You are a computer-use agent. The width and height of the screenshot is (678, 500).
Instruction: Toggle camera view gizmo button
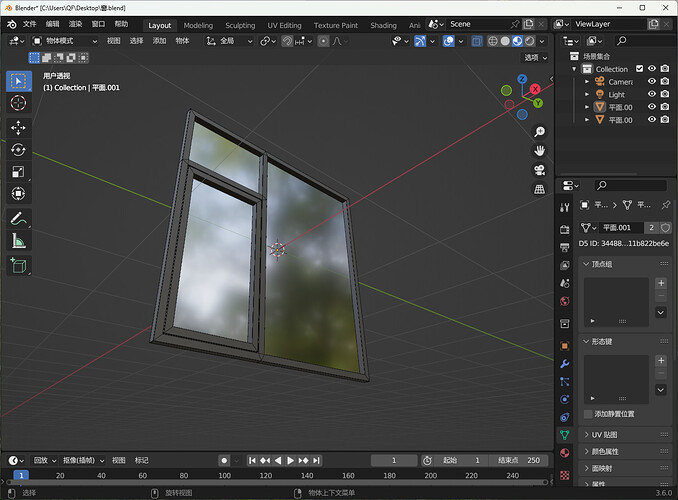pos(539,169)
